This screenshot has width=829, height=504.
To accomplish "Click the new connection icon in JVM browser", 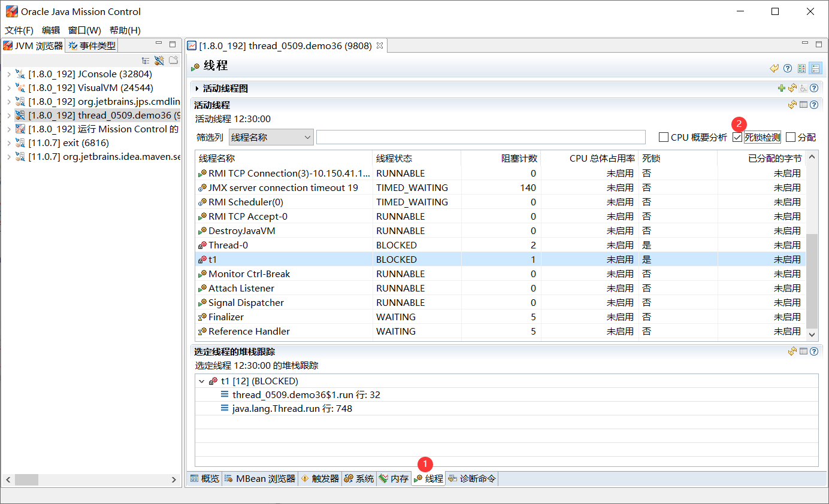I will pyautogui.click(x=159, y=60).
